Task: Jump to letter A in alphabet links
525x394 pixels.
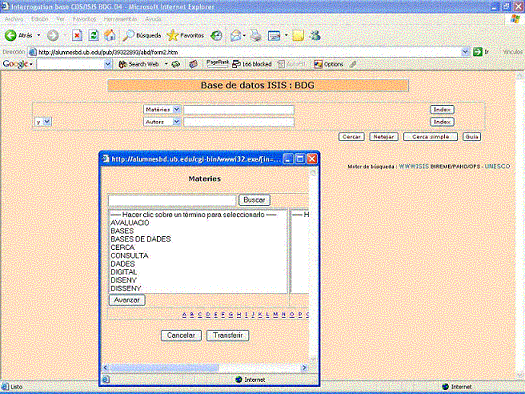Action: click(184, 314)
